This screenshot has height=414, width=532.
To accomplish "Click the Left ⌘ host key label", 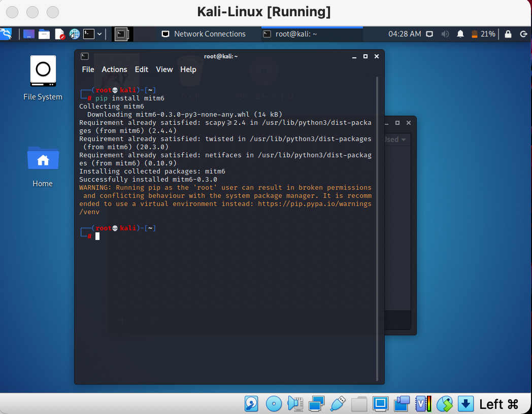I will pyautogui.click(x=498, y=404).
